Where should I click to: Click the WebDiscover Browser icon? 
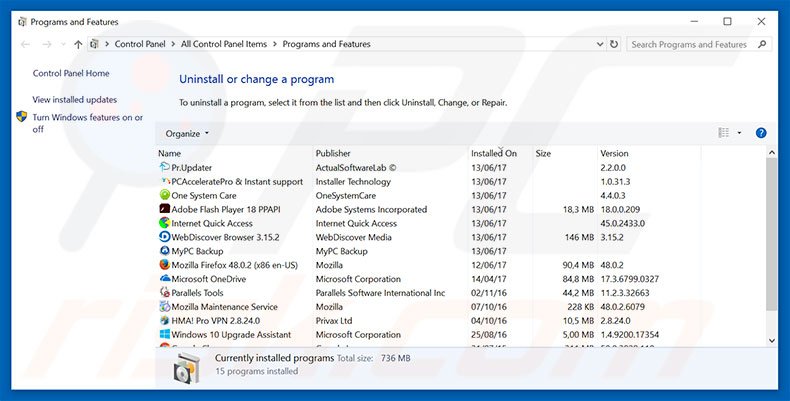pos(164,237)
